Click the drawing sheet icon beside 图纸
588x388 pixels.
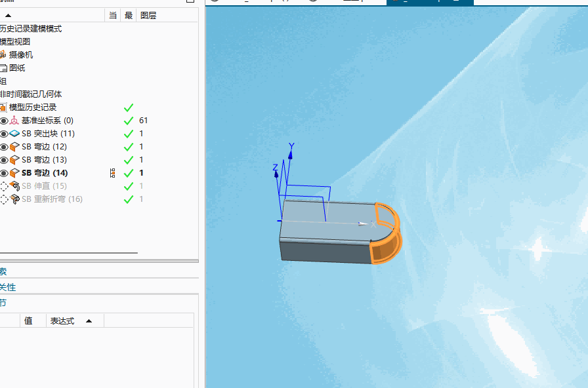pyautogui.click(x=3, y=68)
